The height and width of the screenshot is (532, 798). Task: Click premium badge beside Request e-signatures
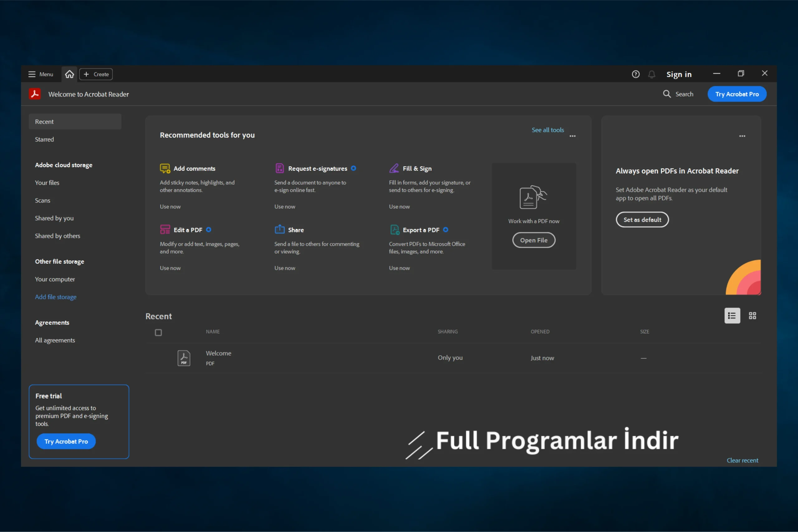353,168
